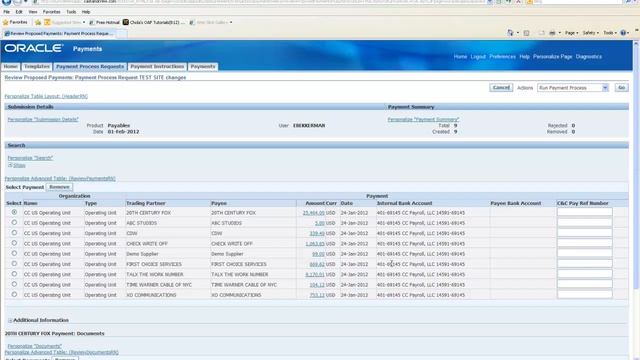This screenshot has width=640, height=360.
Task: Select the TALX THE WORK NUMBER radio button
Action: (14, 274)
